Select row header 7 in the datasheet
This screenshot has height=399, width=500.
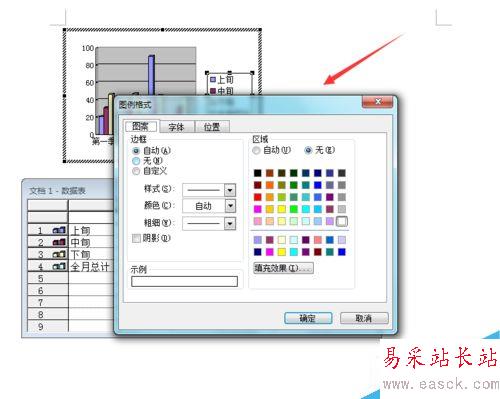pos(48,302)
